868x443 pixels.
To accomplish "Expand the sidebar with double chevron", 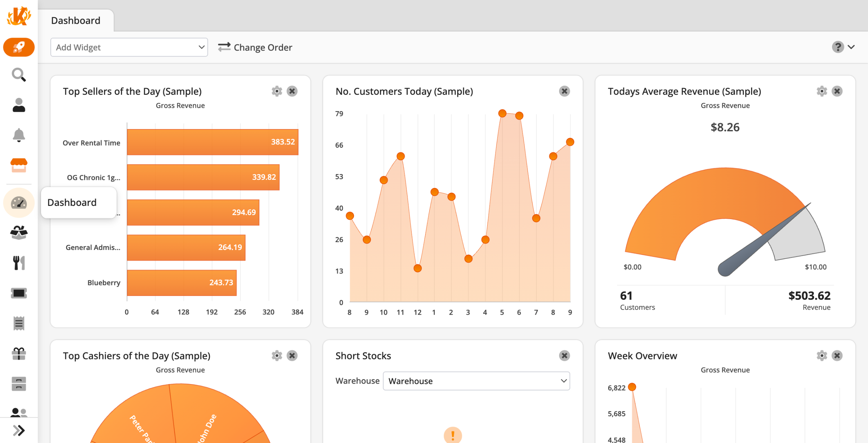I will pos(19,430).
